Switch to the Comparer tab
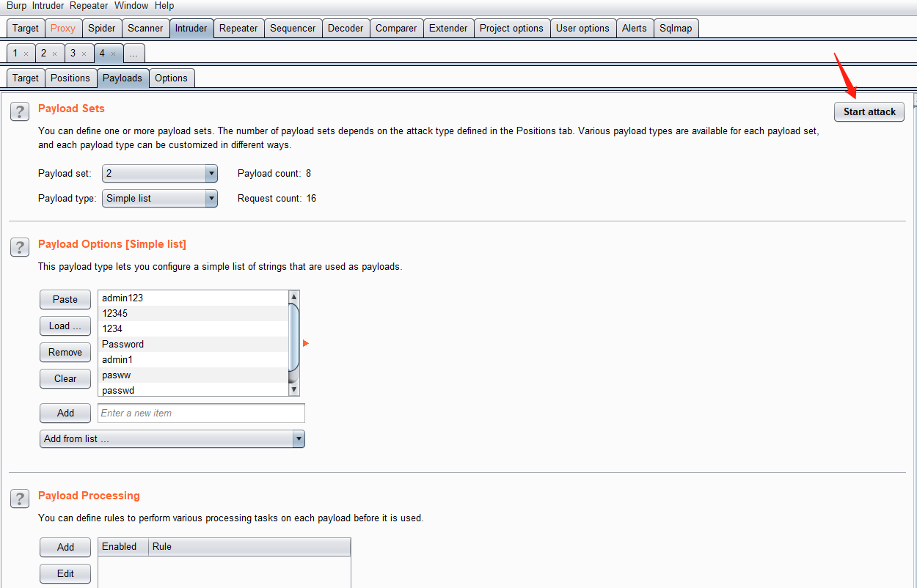 [x=396, y=28]
